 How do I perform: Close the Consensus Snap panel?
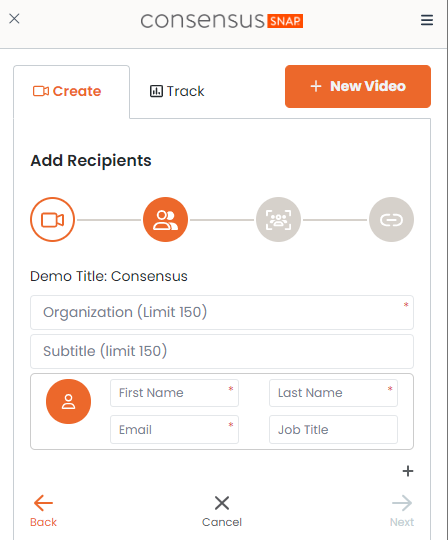coord(14,19)
